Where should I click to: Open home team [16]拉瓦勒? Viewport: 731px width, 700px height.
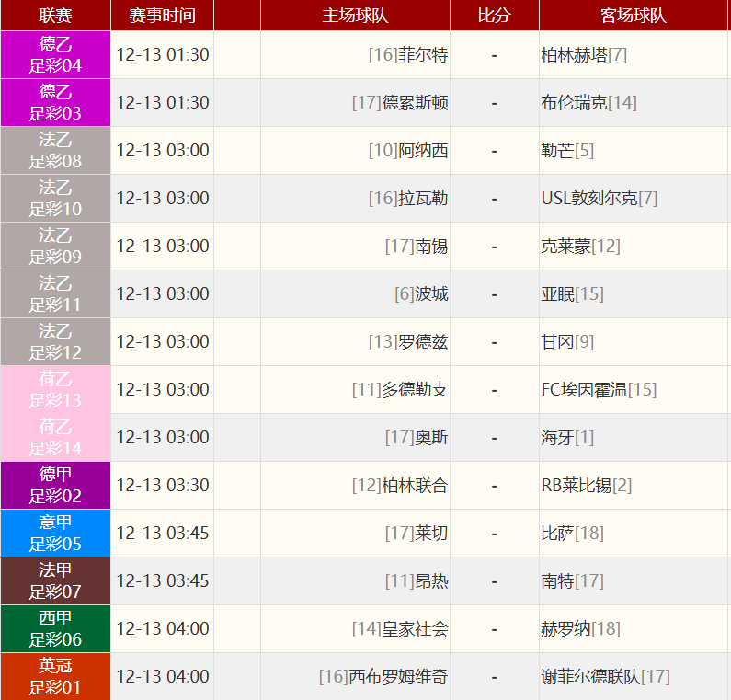[408, 198]
